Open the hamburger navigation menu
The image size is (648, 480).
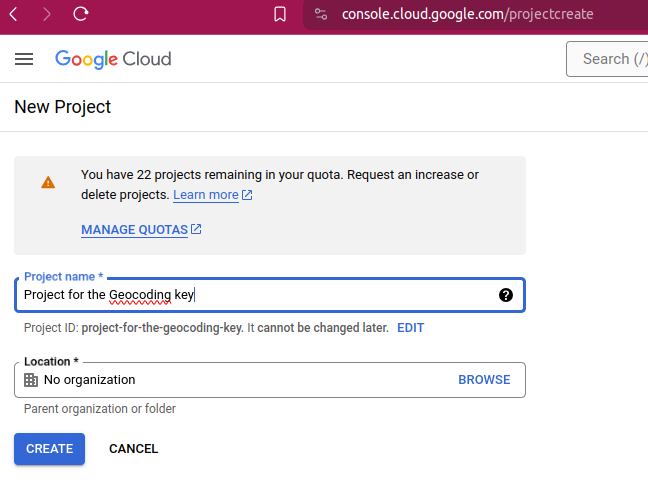coord(24,59)
